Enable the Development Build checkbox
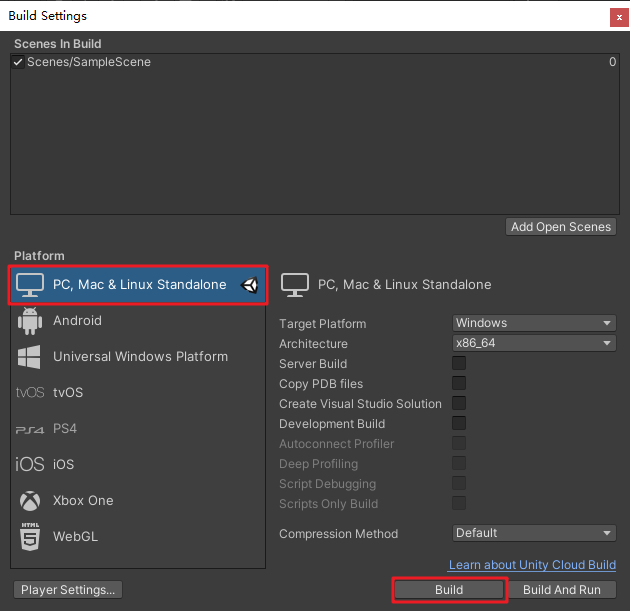 tap(459, 424)
